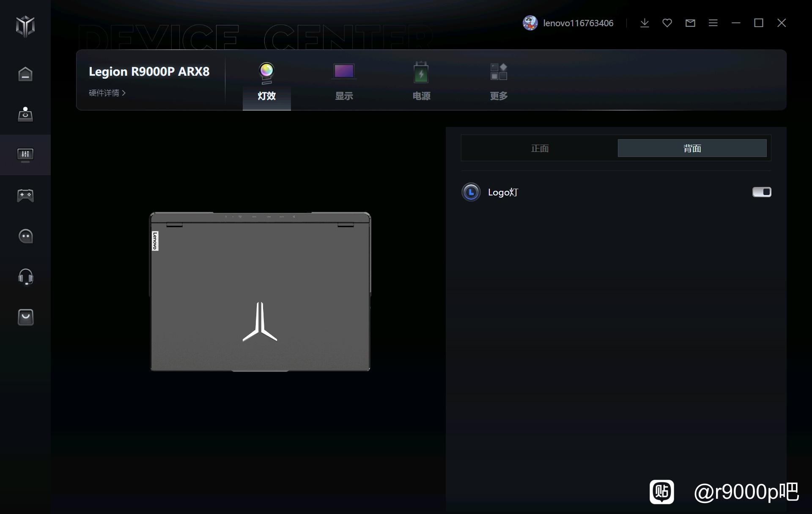Click username lenovo116763406
Viewport: 812px width, 514px height.
click(x=578, y=23)
